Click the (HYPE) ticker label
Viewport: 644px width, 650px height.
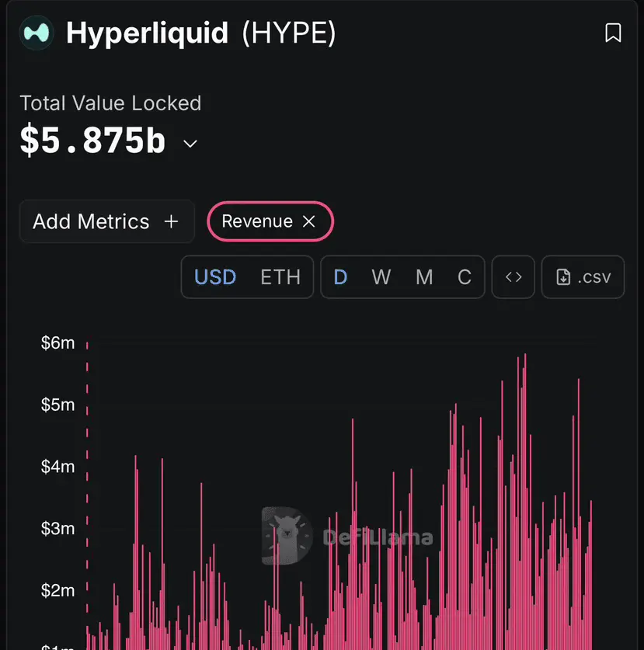tap(289, 33)
